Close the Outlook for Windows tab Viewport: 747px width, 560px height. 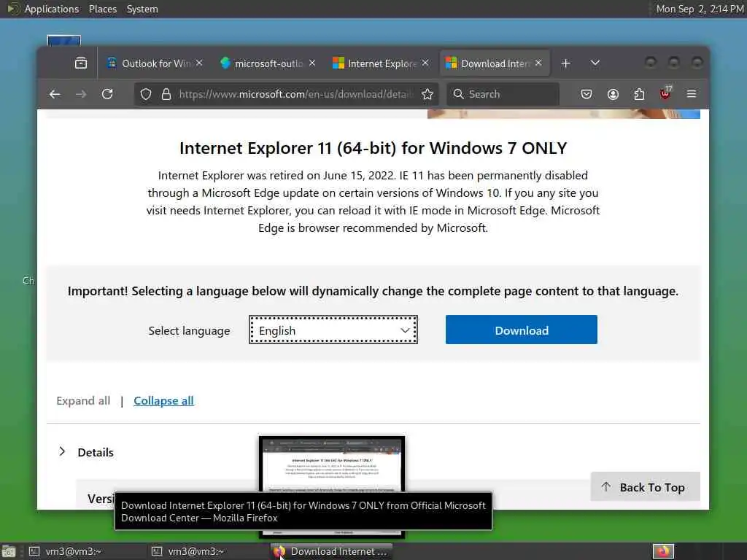pyautogui.click(x=199, y=63)
